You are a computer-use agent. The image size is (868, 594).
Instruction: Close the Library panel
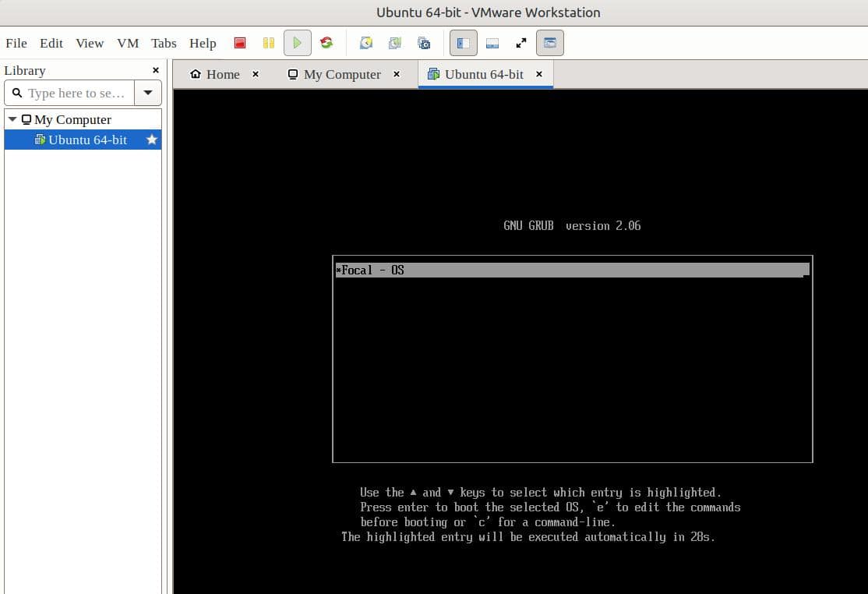[x=156, y=70]
